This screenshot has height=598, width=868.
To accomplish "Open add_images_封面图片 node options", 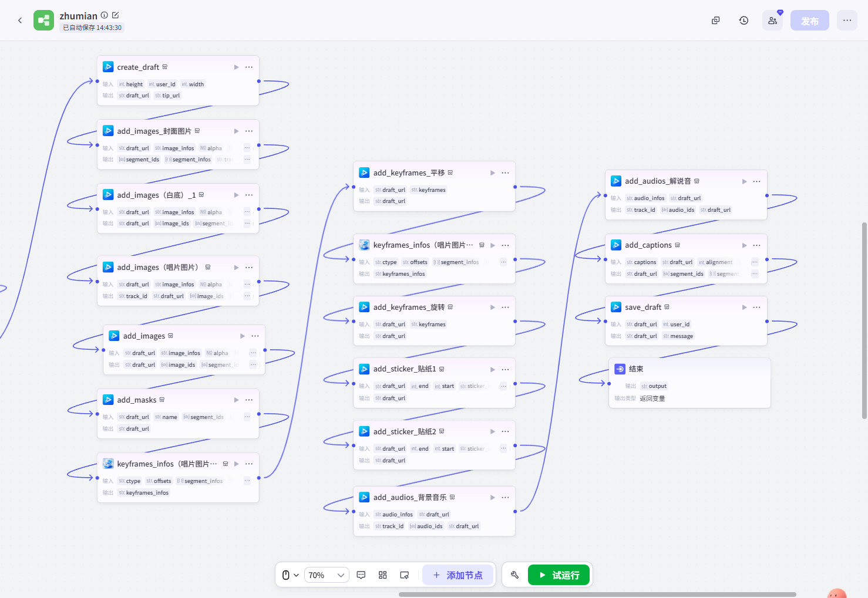I will point(249,131).
